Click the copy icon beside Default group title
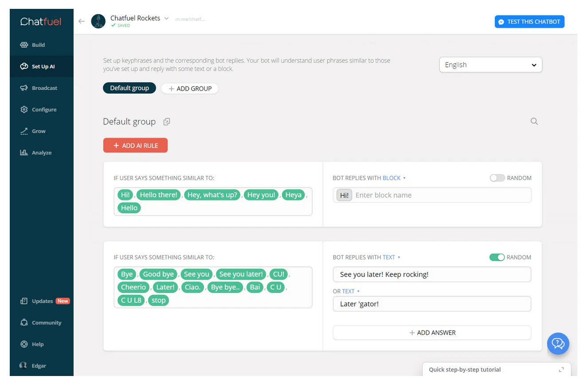Viewport: 588px width, 388px height. coord(167,122)
